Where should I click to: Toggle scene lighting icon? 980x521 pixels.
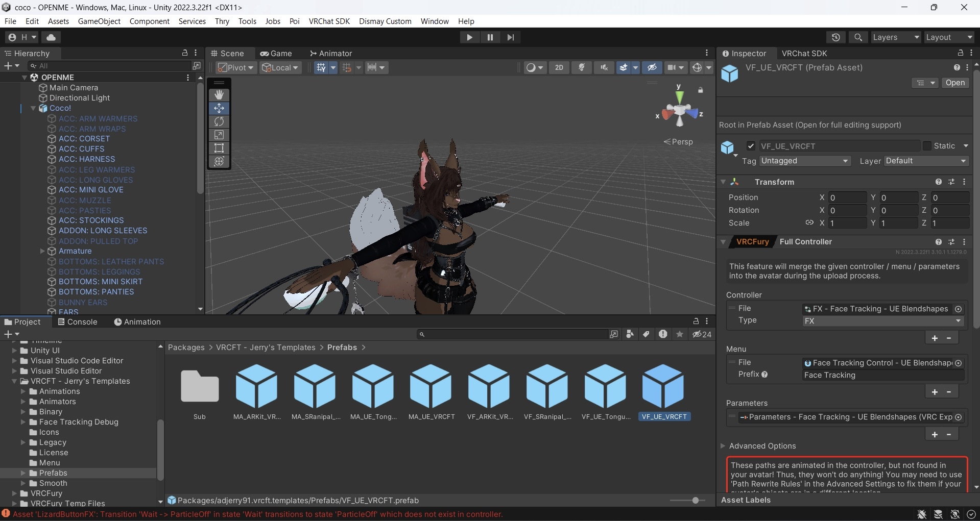[x=582, y=67]
